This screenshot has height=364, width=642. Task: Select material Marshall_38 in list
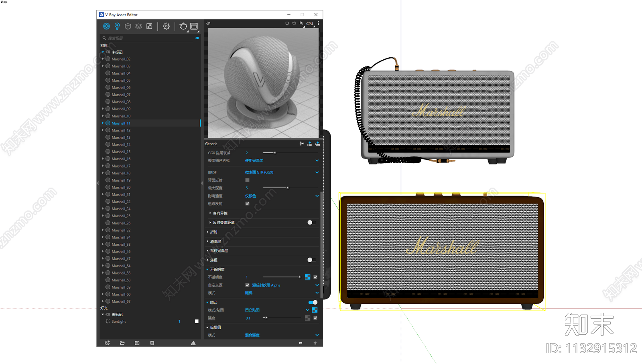[x=121, y=245]
